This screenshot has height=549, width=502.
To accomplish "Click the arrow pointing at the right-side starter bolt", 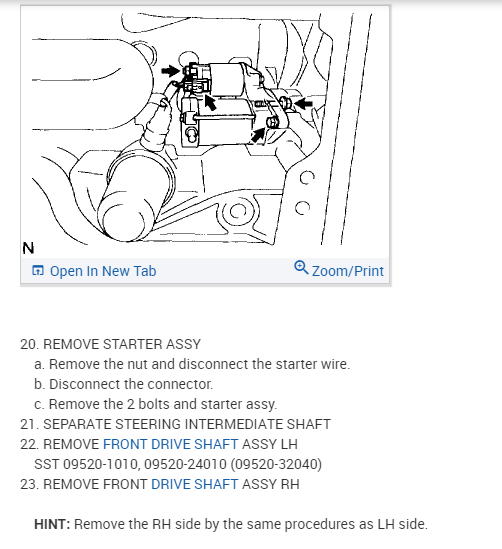I will (304, 104).
